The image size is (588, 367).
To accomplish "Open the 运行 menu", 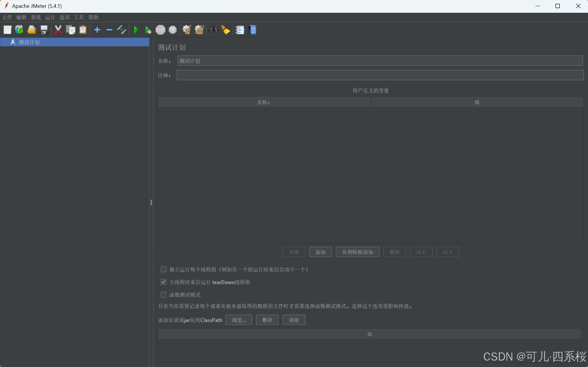I will point(50,17).
